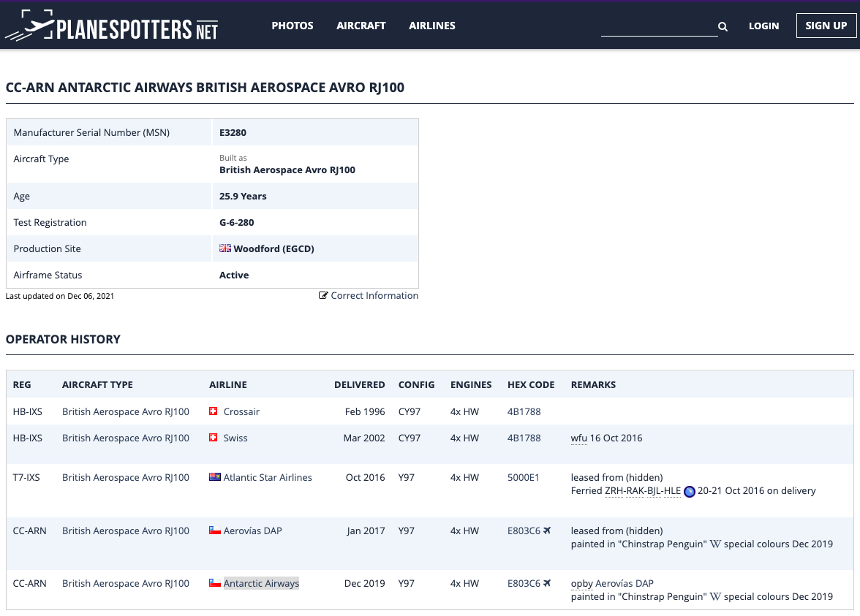Open the Airlines menu

[x=431, y=26]
